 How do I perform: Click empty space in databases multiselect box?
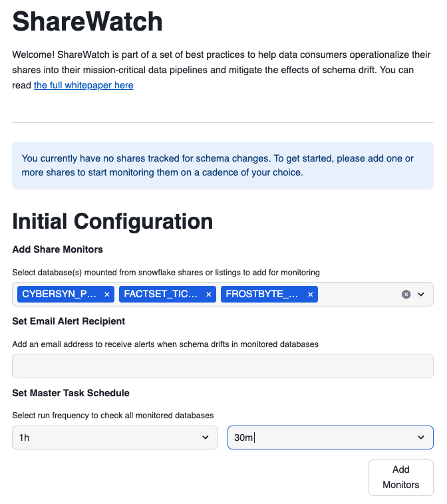359,294
